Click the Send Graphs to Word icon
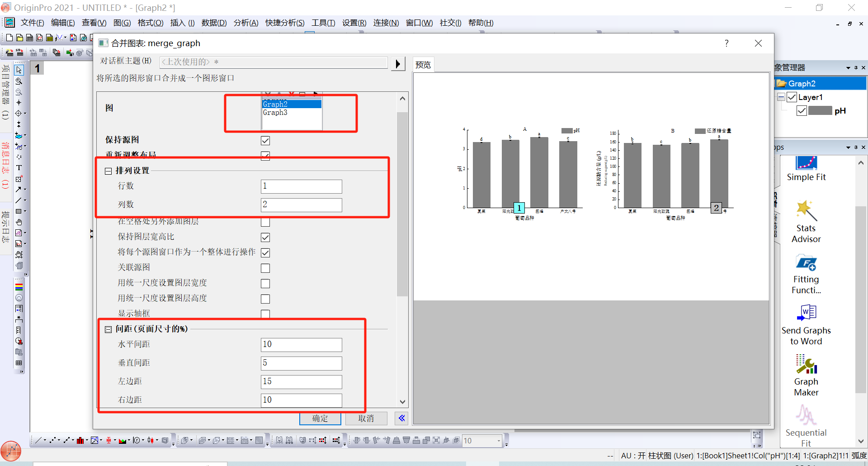 pos(806,324)
